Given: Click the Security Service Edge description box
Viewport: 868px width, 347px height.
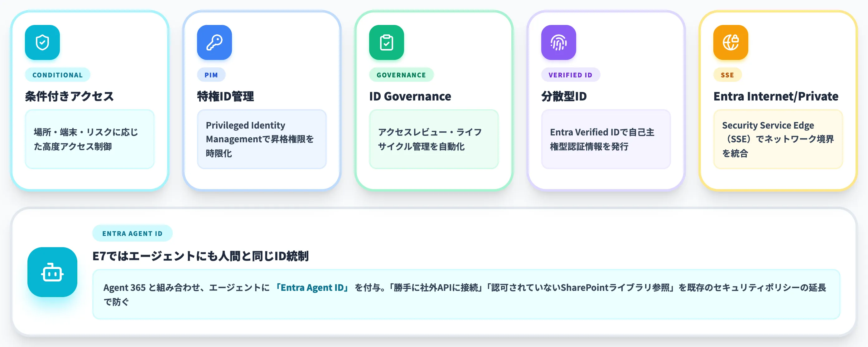Looking at the screenshot, I should point(778,139).
